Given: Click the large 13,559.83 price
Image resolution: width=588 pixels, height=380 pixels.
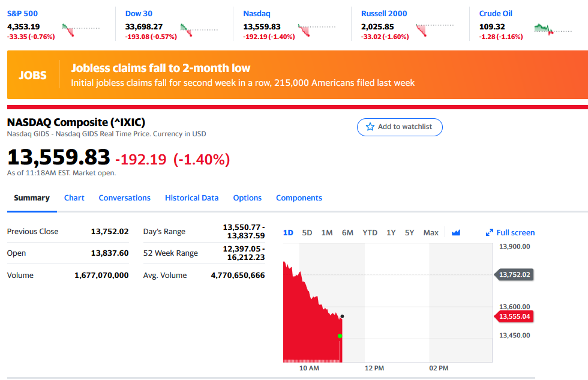Looking at the screenshot, I should 59,157.
